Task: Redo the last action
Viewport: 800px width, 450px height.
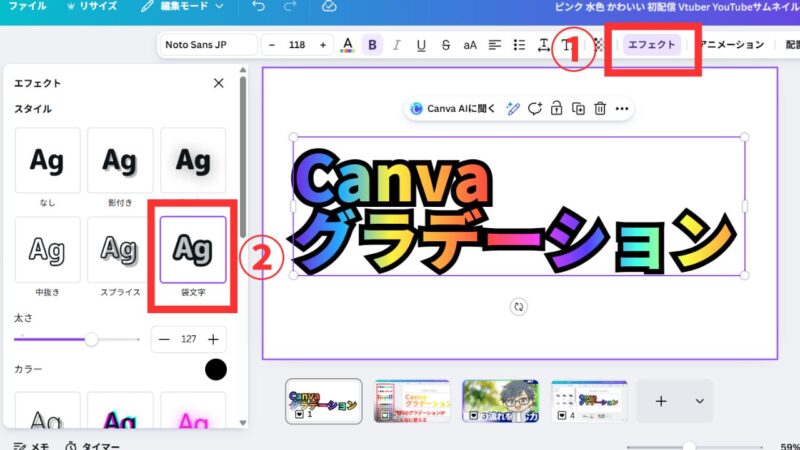Action: pyautogui.click(x=290, y=6)
